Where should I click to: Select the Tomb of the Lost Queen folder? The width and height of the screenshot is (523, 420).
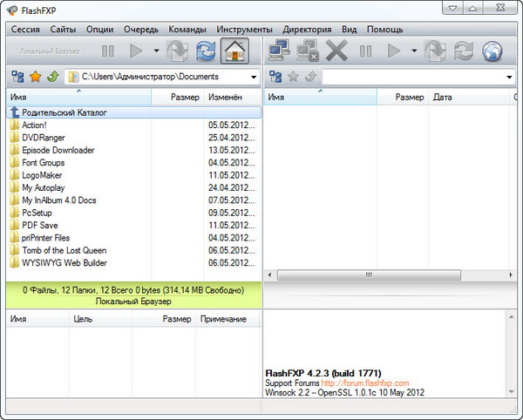[x=64, y=250]
